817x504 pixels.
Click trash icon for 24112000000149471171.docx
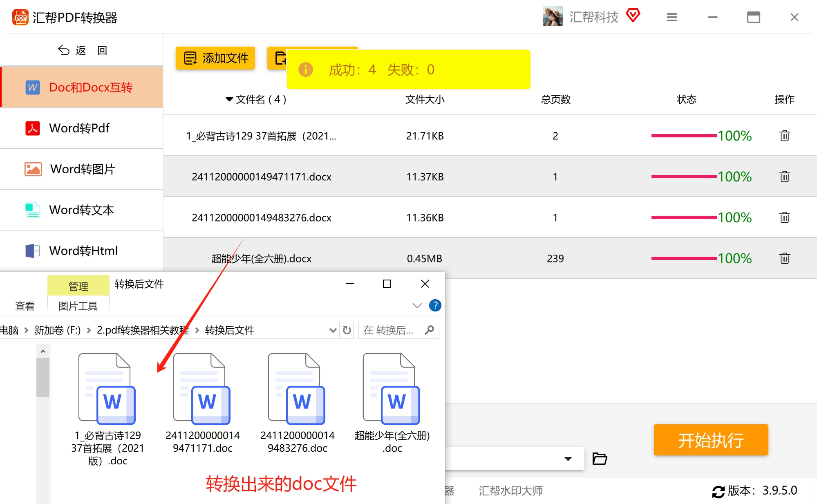point(784,177)
